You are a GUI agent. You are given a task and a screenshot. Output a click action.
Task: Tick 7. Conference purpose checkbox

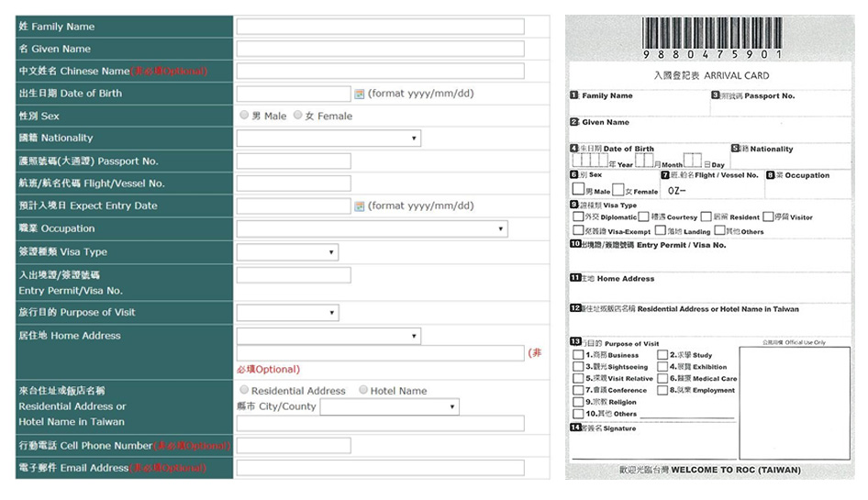coord(578,390)
